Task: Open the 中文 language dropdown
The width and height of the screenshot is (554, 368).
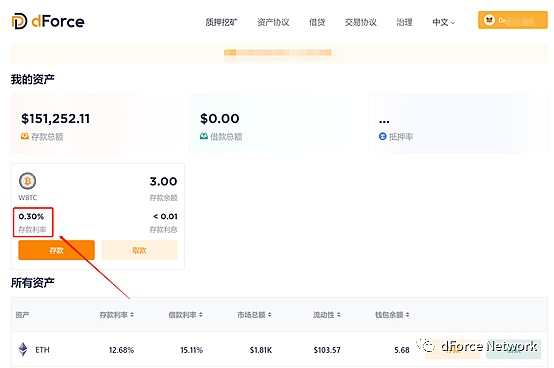Action: 444,22
